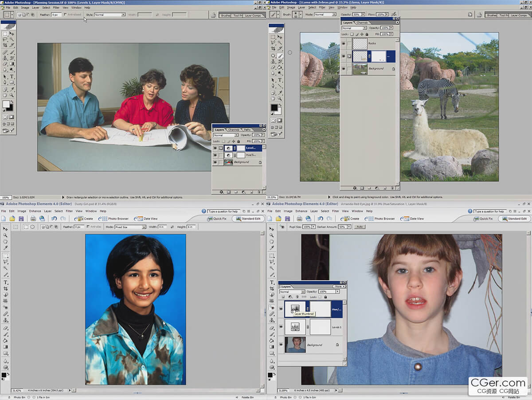Open Brush preset picker in Llama options bar
This screenshot has height=400, width=532.
[x=297, y=14]
